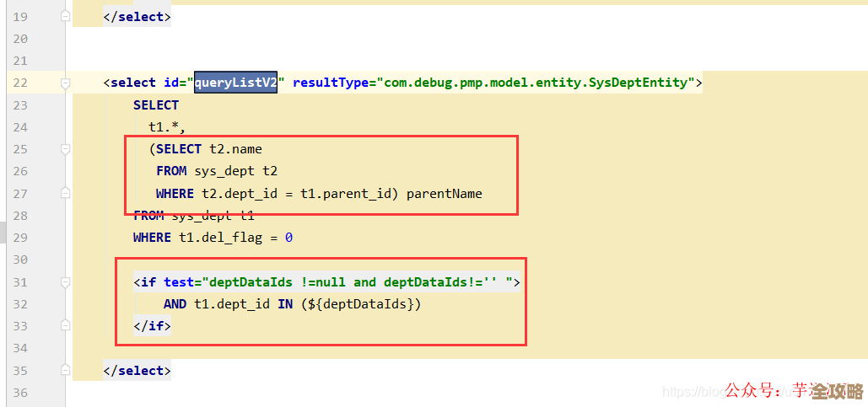Collapse the subquery fold marker on line 25

65,149
